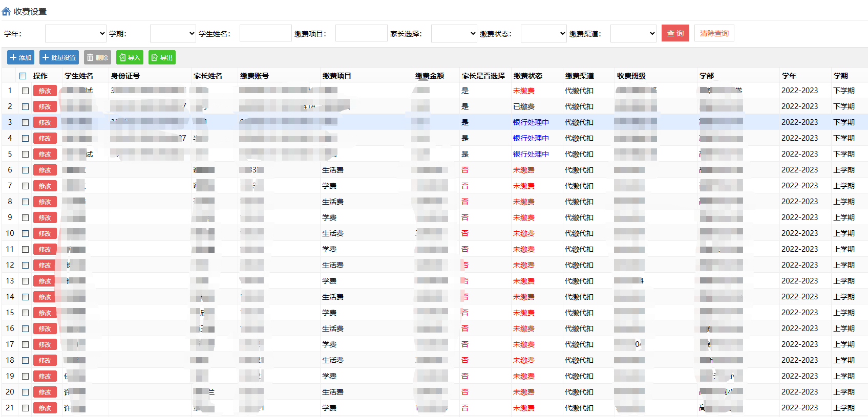The width and height of the screenshot is (868, 417).
Task: Click the 导出 export button
Action: click(x=162, y=57)
